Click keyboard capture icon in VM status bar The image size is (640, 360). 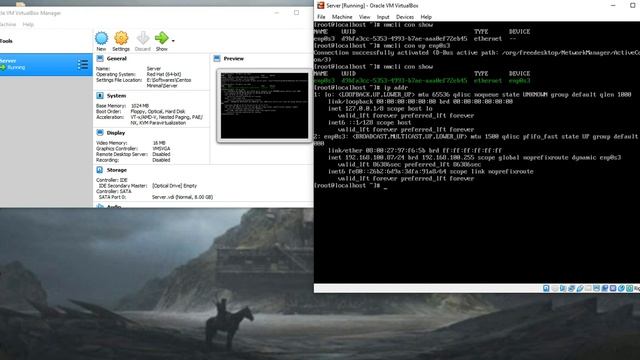click(630, 289)
